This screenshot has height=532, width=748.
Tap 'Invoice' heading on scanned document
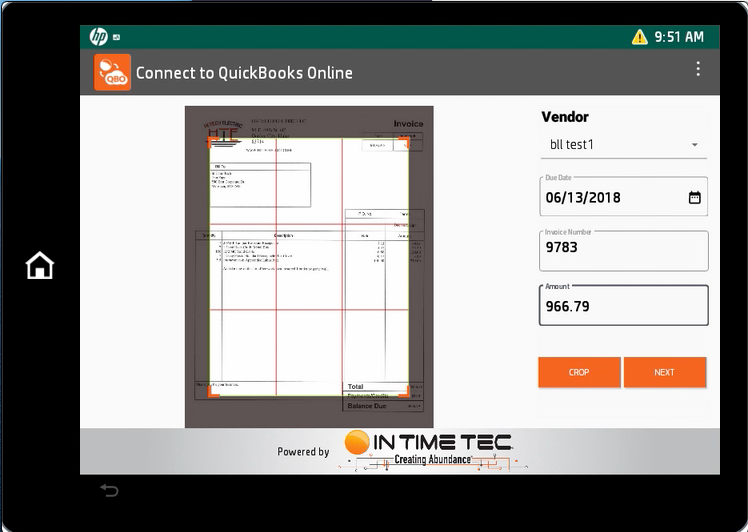[408, 124]
